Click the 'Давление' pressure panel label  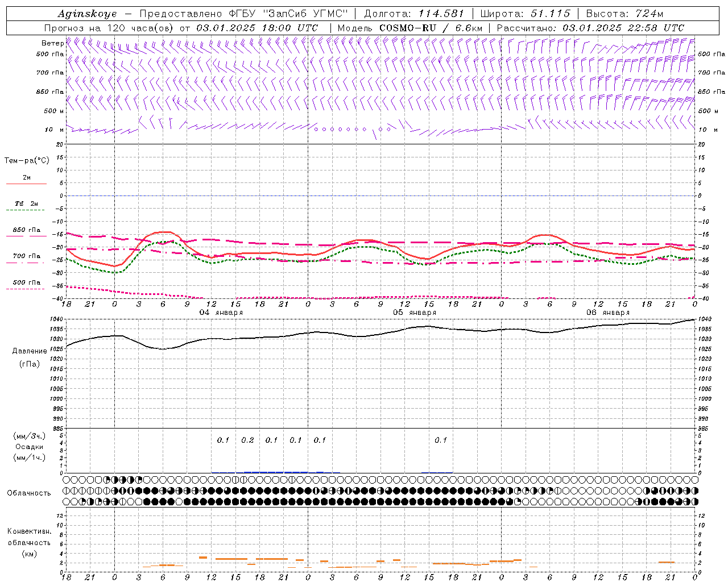click(30, 351)
